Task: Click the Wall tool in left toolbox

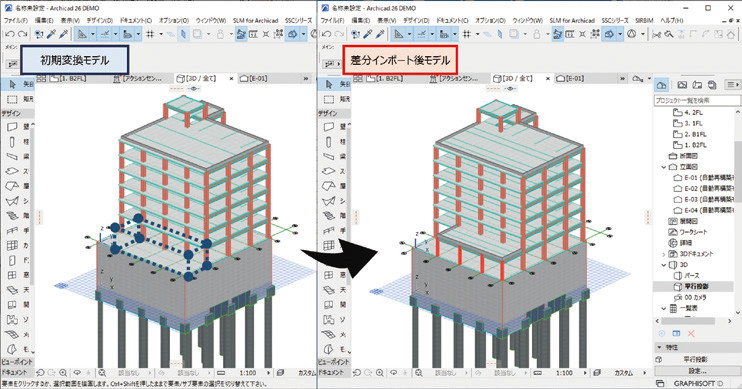Action: coord(12,127)
